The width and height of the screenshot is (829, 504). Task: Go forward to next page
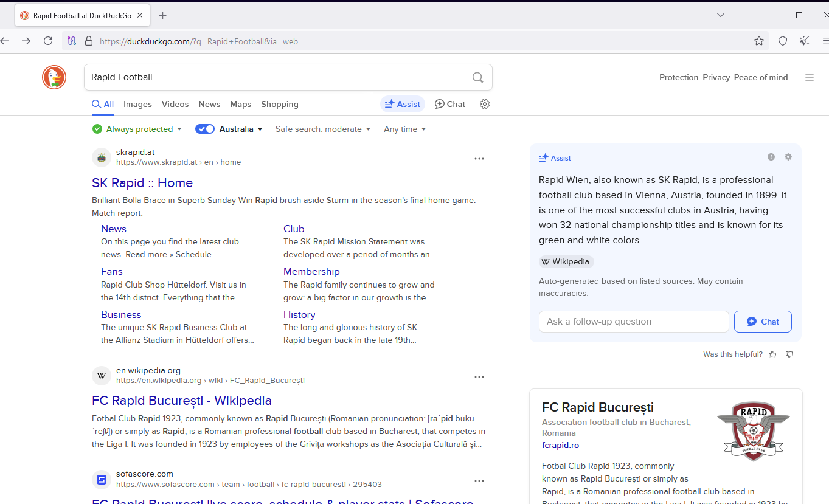click(x=26, y=41)
